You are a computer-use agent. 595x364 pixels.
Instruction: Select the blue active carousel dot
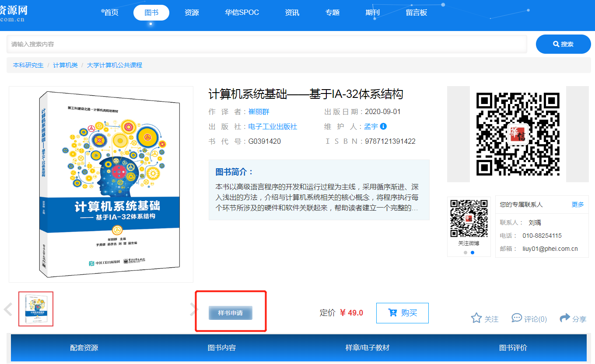tap(472, 253)
